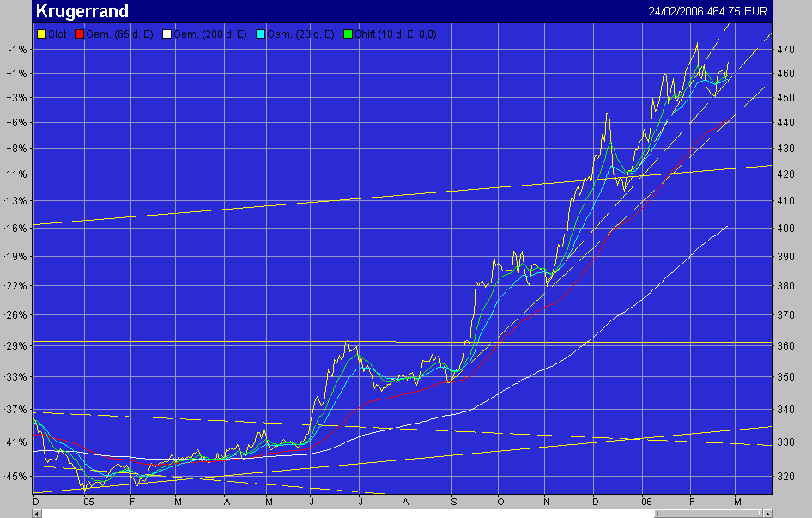Select the Shift (10 d. E, 0,0) label
Image resolution: width=812 pixels, height=518 pixels.
click(x=396, y=34)
